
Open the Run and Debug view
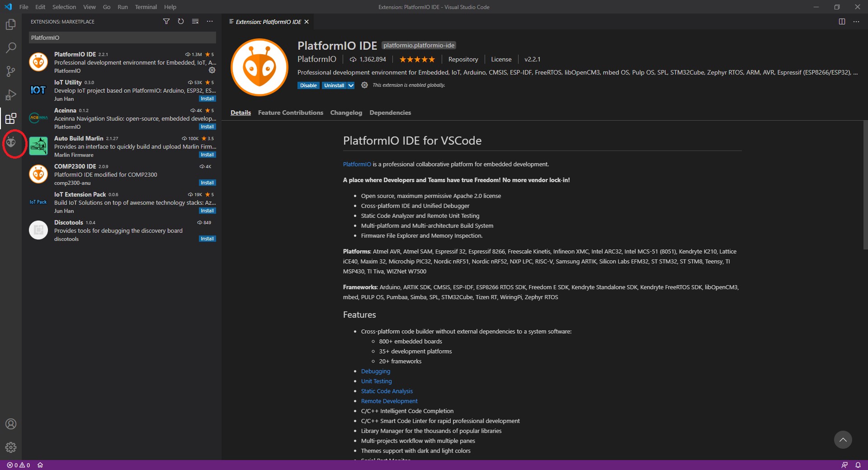click(x=11, y=95)
